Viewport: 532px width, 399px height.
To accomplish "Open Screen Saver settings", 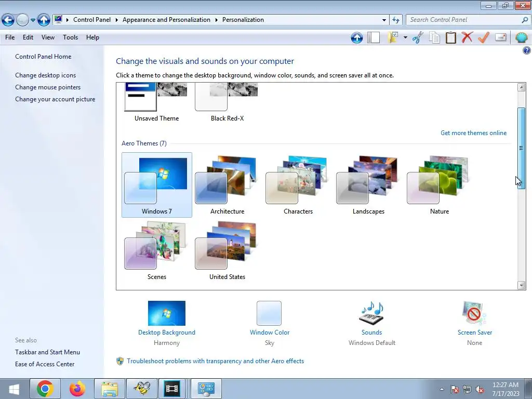I will click(475, 323).
